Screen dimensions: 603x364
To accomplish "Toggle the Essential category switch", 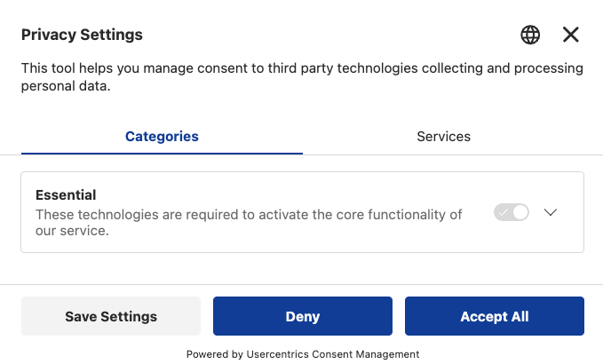I will pyautogui.click(x=512, y=213).
